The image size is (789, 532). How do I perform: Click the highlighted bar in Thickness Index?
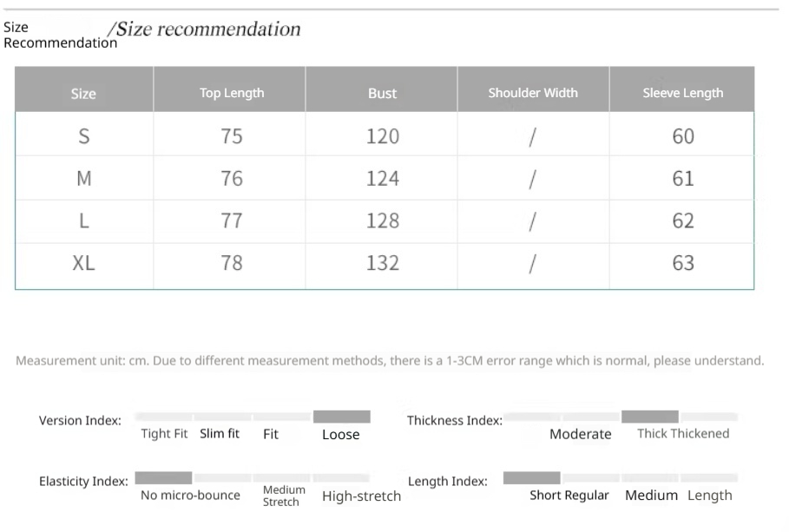click(649, 417)
